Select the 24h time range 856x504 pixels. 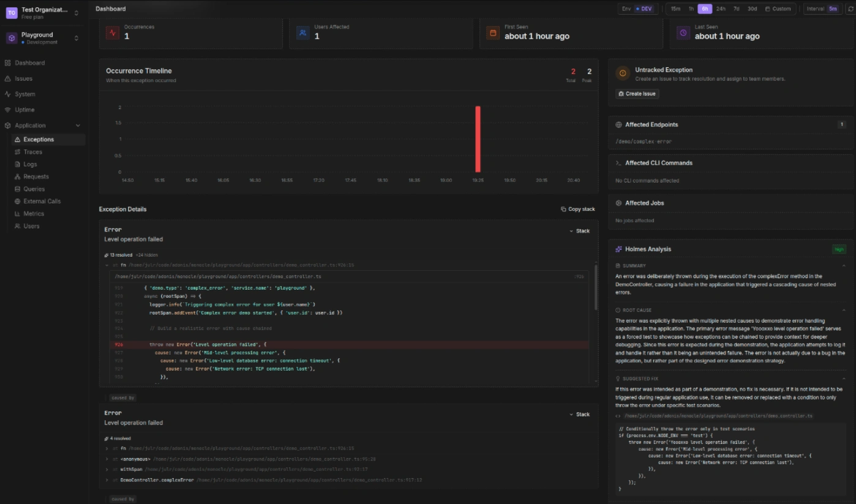tap(720, 9)
